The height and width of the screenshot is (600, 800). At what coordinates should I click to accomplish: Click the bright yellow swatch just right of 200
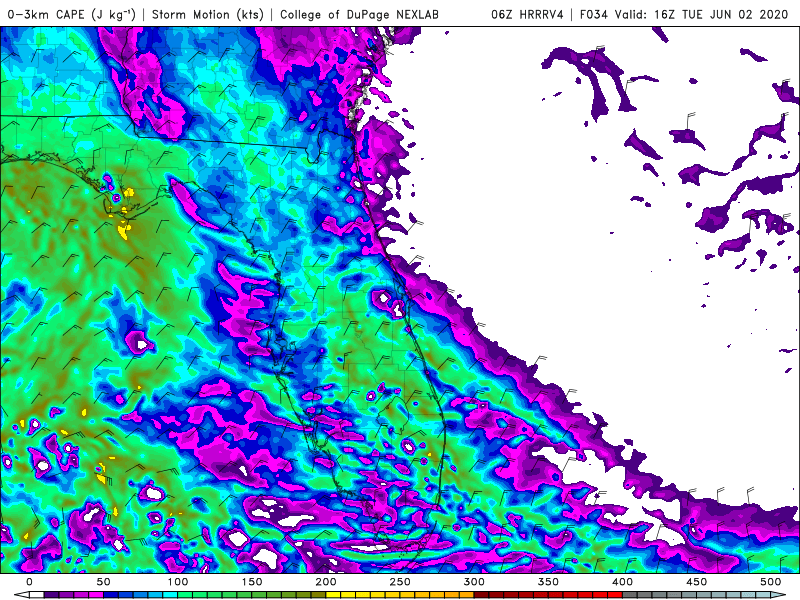333,595
